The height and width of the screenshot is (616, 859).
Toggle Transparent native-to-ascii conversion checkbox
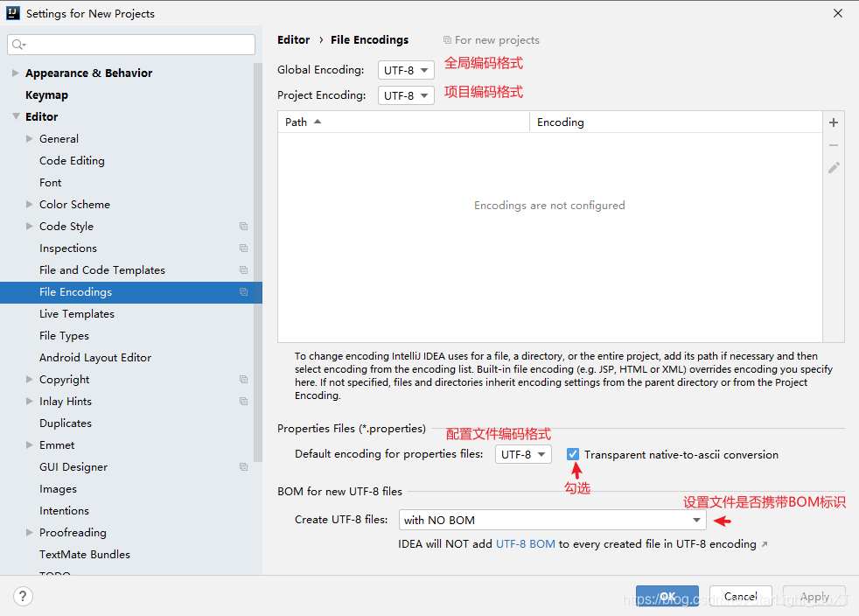[x=572, y=454]
